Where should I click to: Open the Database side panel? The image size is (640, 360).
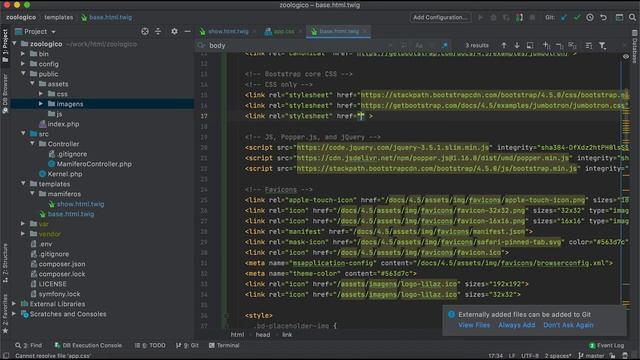(634, 47)
